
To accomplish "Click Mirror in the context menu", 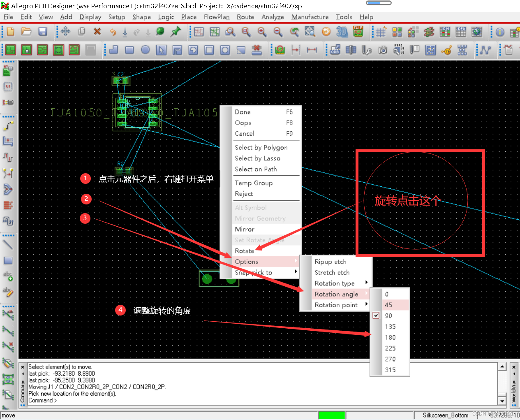I will [x=245, y=229].
